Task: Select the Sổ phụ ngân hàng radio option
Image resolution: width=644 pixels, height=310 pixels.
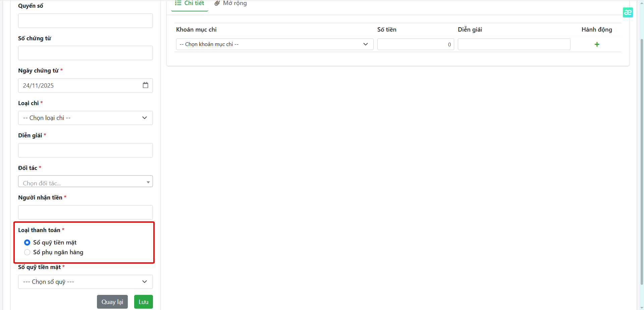Action: [x=27, y=252]
